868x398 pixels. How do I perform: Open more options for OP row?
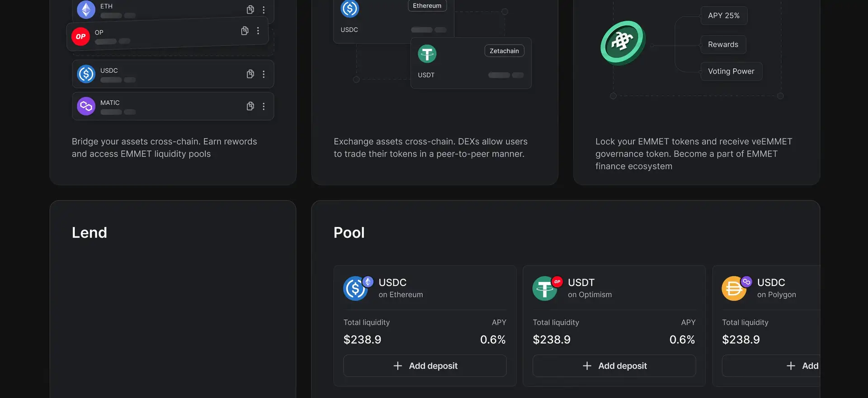pos(258,31)
